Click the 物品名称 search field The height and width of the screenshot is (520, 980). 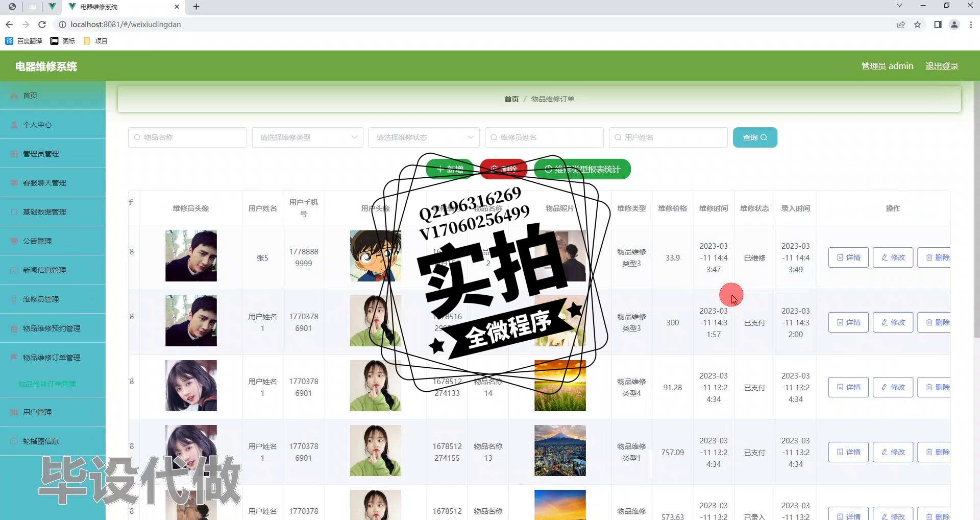pyautogui.click(x=187, y=137)
